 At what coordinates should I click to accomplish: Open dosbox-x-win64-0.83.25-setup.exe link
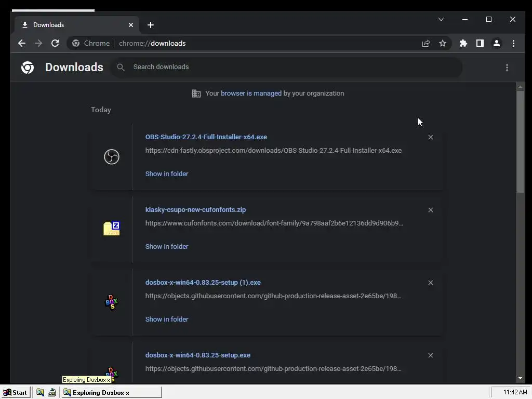198,355
